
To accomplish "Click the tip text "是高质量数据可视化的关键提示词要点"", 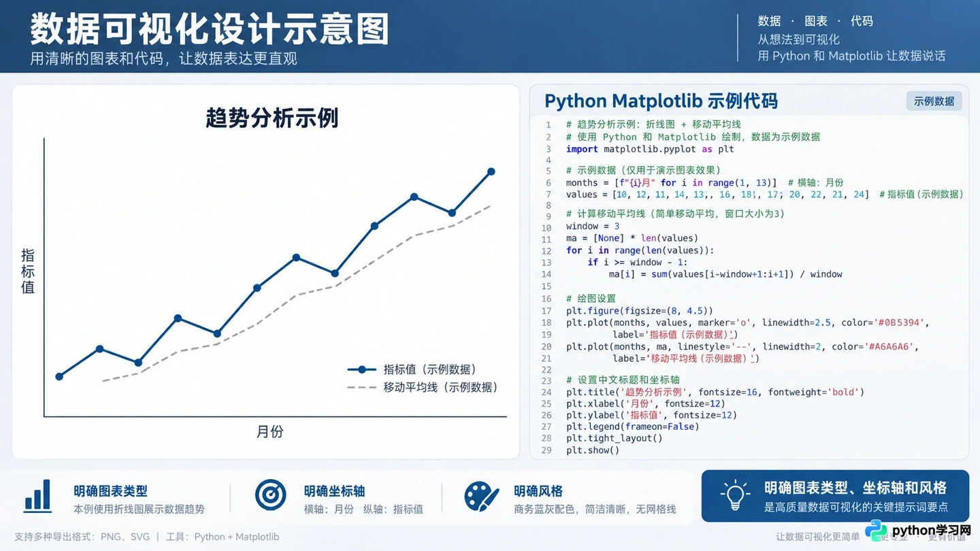I will pyautogui.click(x=856, y=507).
